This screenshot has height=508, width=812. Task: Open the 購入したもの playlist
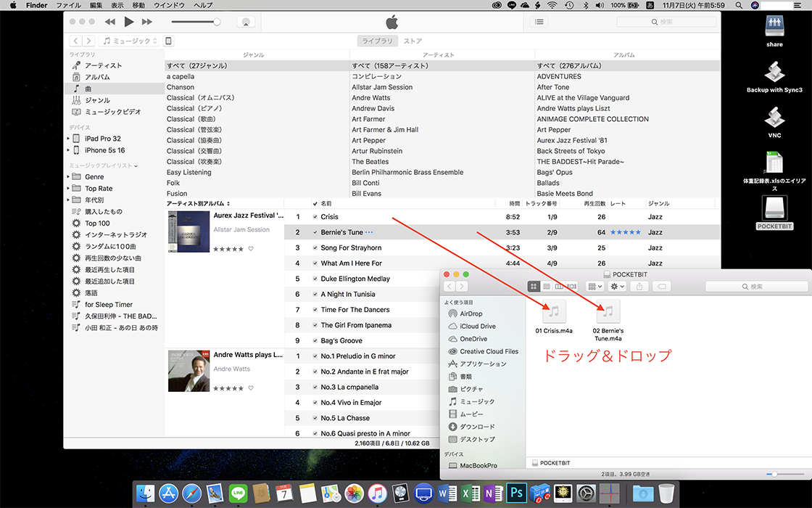tap(104, 211)
